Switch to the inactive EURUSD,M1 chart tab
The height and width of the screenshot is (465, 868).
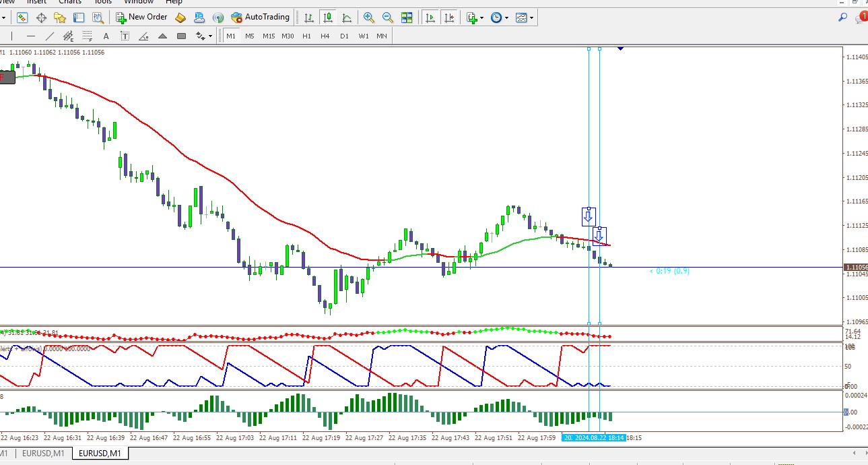(43, 454)
